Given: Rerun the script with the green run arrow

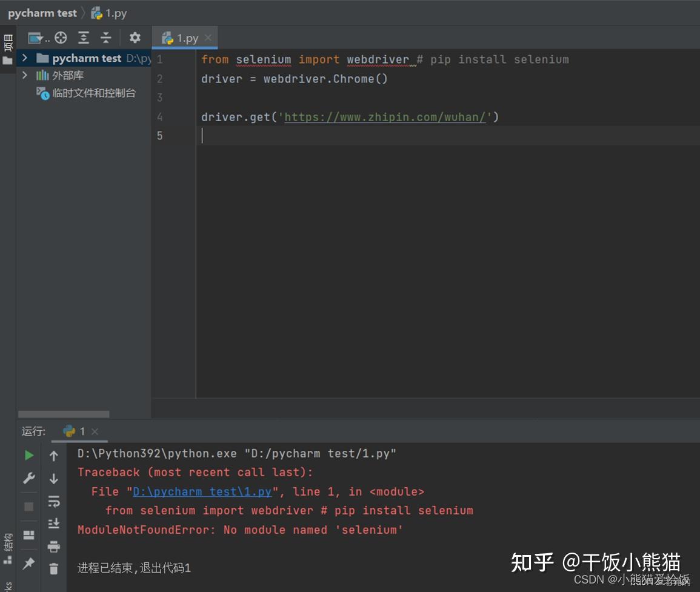Looking at the screenshot, I should tap(28, 455).
